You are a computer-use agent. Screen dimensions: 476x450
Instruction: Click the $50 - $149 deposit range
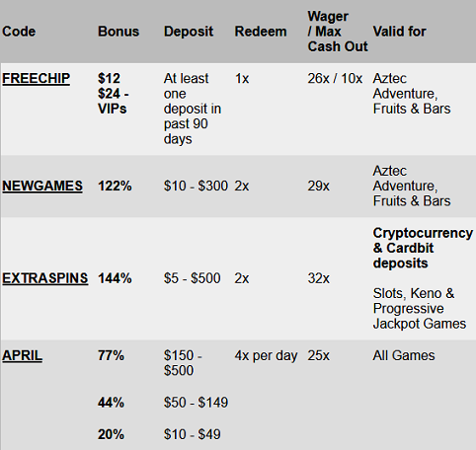pos(196,403)
